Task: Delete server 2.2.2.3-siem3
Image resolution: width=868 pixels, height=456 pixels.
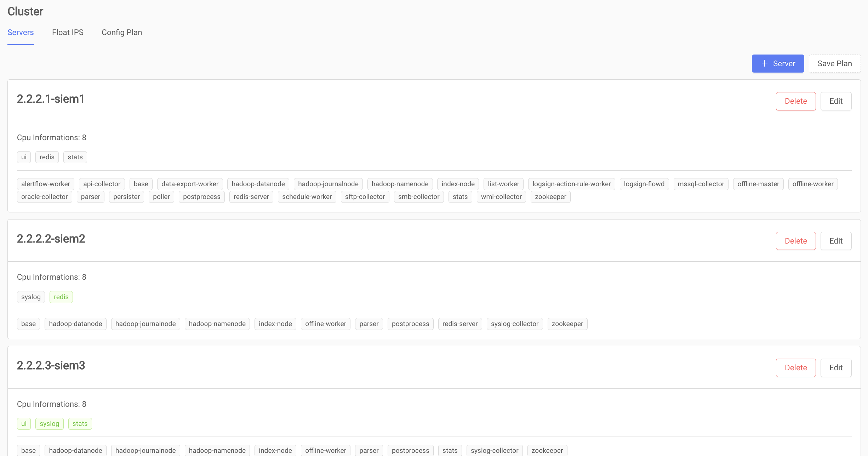Action: pyautogui.click(x=796, y=367)
